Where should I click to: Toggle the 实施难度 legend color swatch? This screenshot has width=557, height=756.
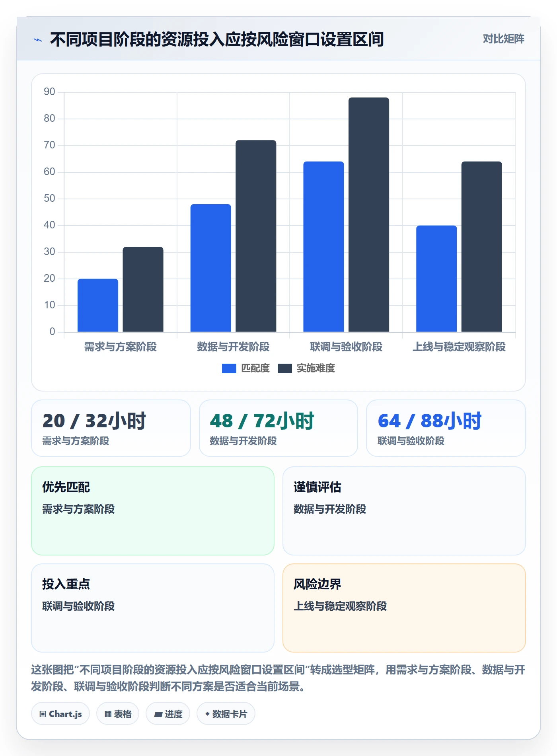284,368
